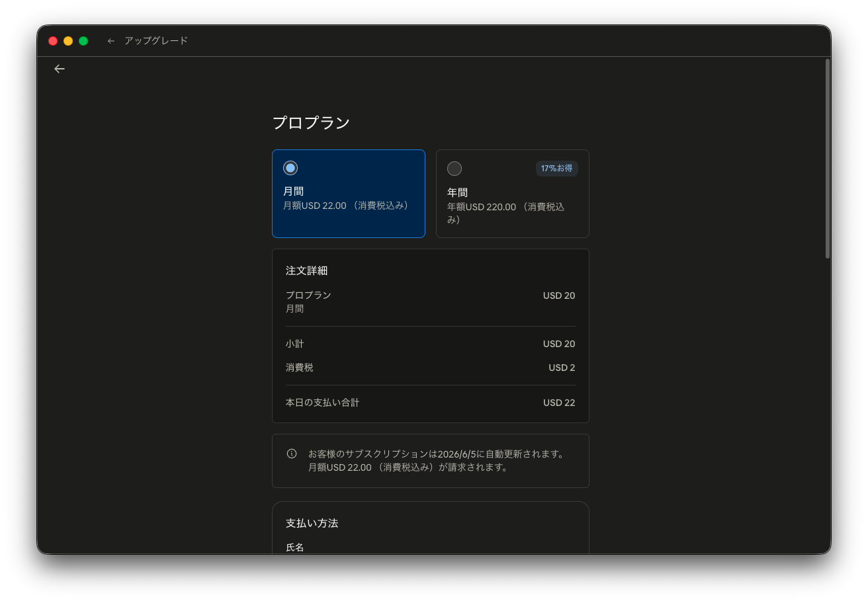Click the info icon beside the auto-renewal notice

tap(292, 454)
